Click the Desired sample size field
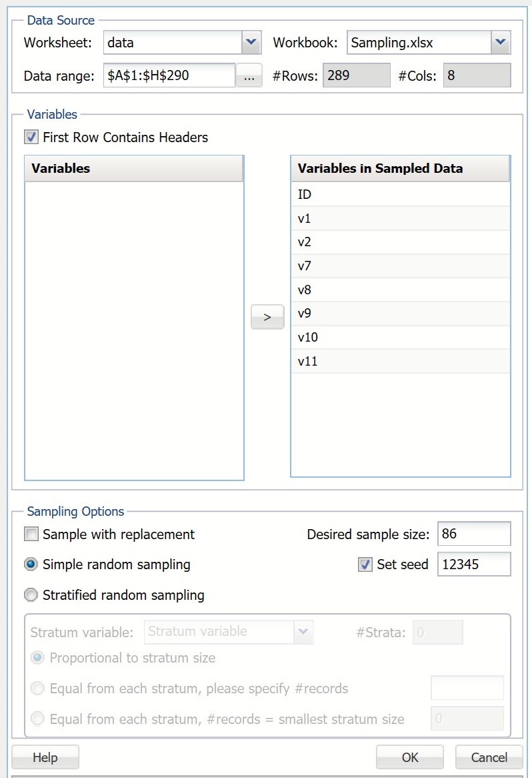 click(x=474, y=534)
